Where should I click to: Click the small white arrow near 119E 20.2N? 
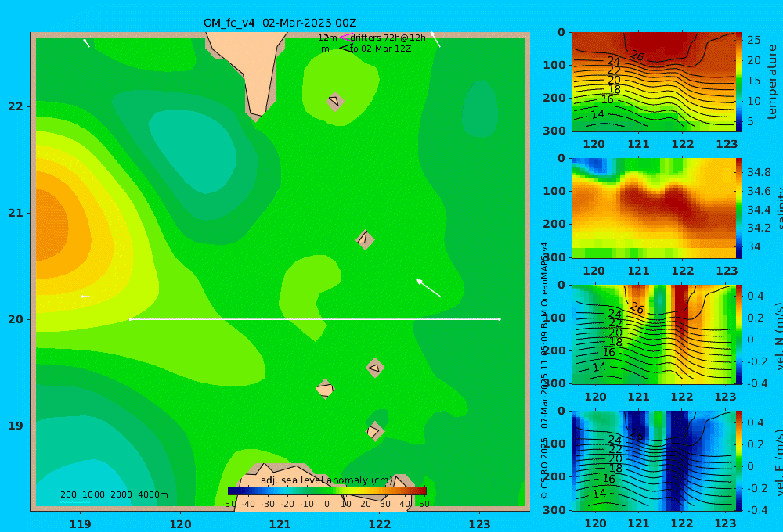point(85,297)
